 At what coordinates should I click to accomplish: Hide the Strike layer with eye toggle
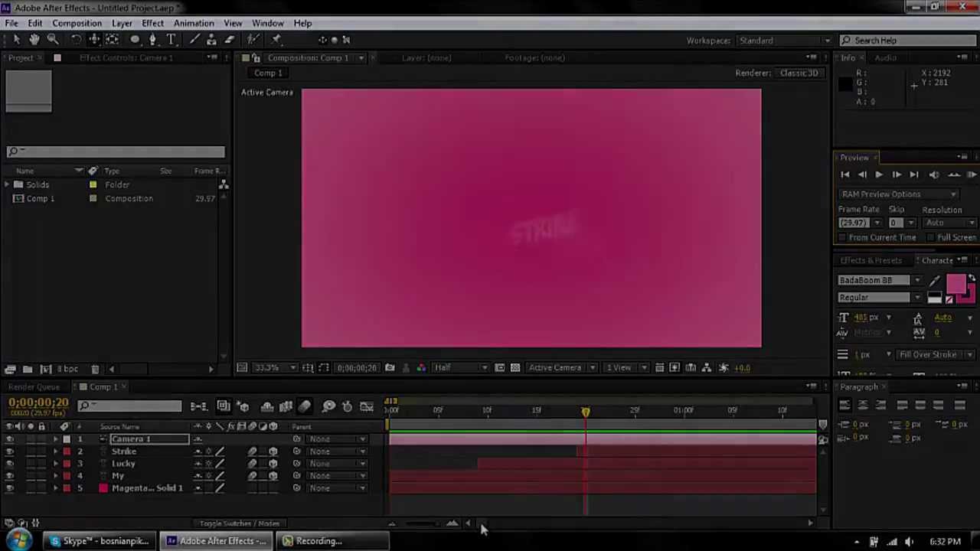click(10, 452)
